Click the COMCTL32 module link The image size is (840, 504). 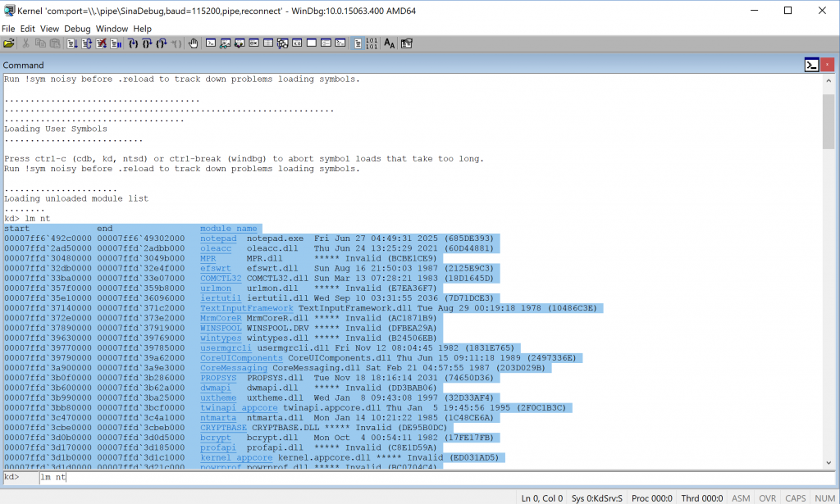221,278
